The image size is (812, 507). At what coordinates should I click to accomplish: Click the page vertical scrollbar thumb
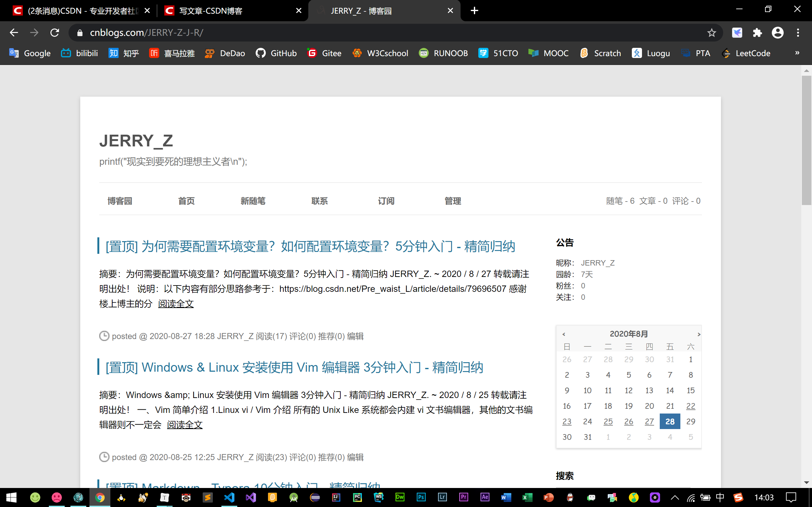[806, 141]
